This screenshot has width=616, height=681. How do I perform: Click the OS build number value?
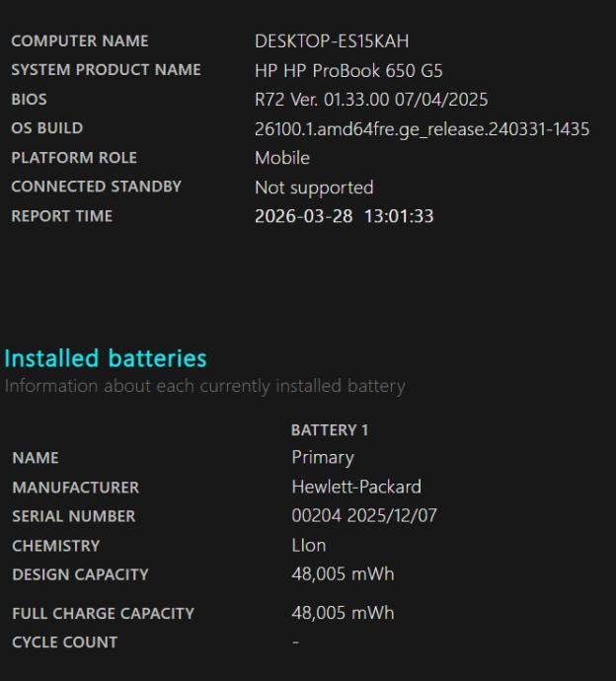coord(422,128)
